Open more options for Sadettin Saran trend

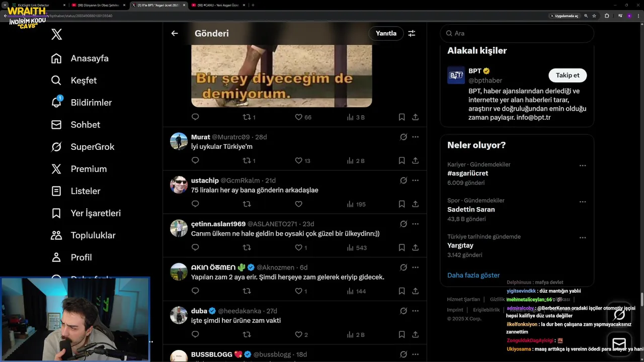tap(583, 202)
